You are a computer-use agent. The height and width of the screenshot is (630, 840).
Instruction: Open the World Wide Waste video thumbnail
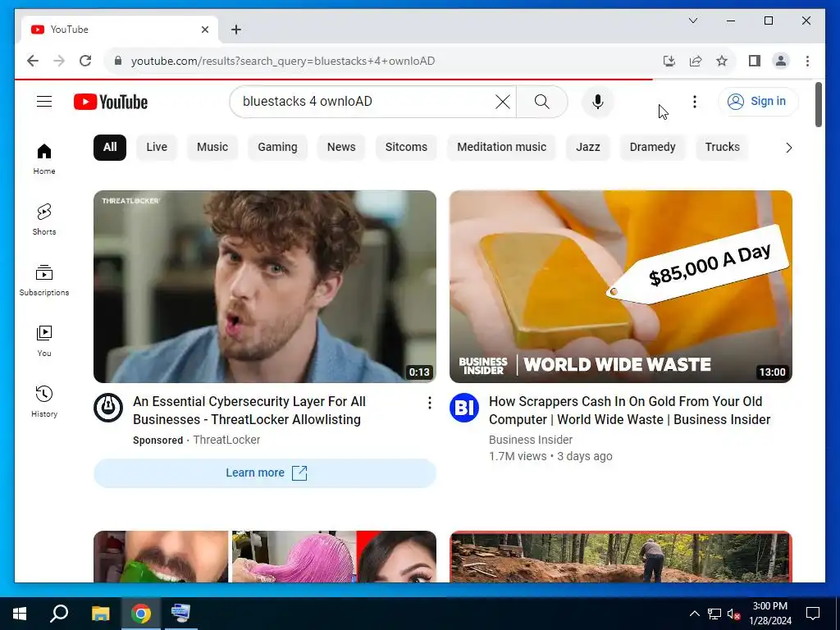pyautogui.click(x=620, y=286)
